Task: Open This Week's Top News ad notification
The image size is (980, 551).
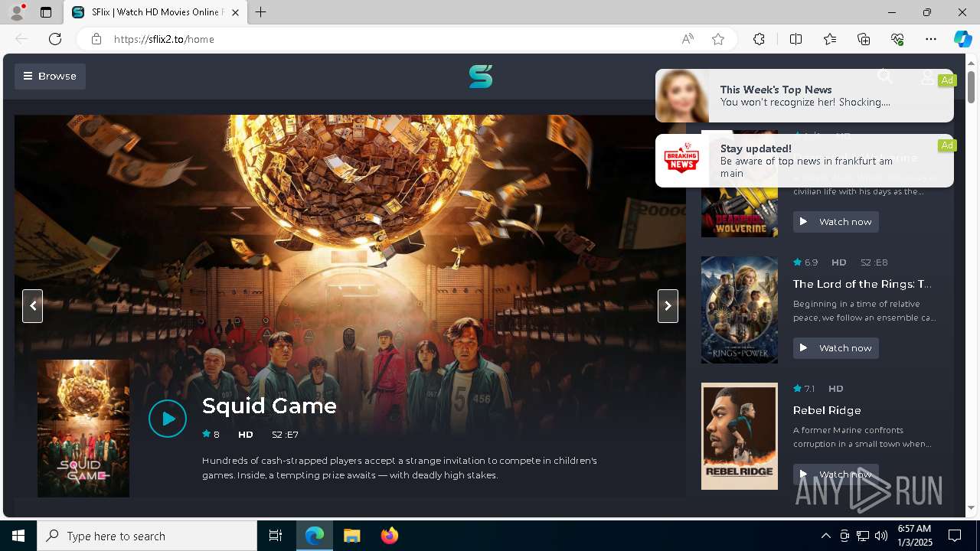Action: pos(805,96)
